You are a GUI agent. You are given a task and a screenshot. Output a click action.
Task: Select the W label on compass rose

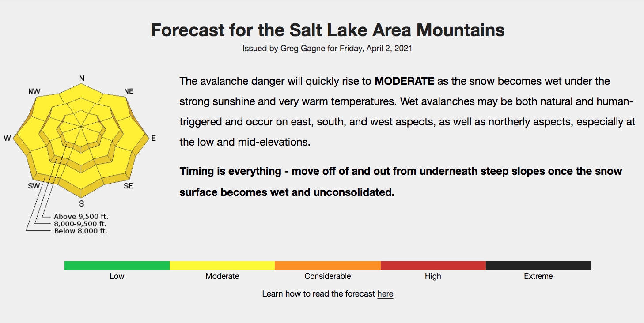[7, 138]
